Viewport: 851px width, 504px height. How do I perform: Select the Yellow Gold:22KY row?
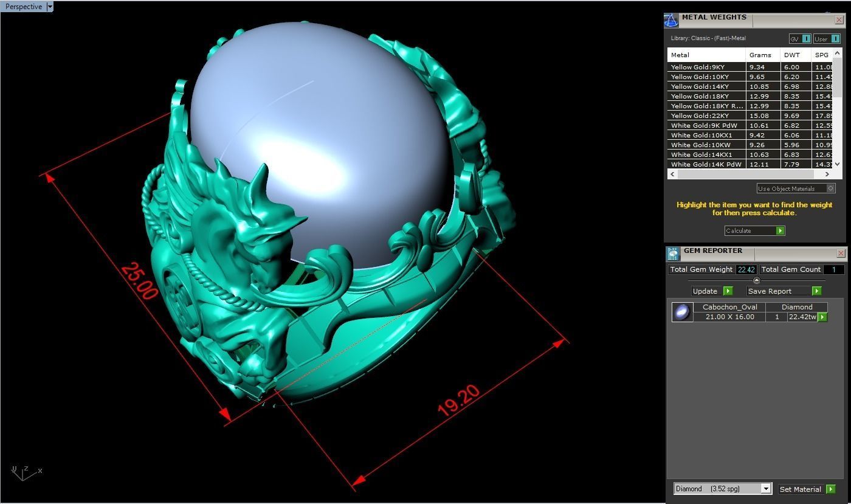(749, 116)
